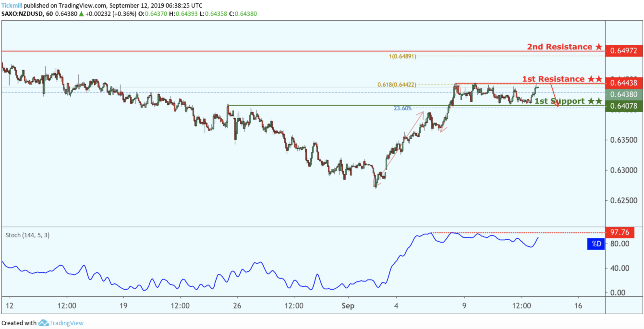Click the 0.63000 price axis label
The image size is (644, 329).
point(624,170)
